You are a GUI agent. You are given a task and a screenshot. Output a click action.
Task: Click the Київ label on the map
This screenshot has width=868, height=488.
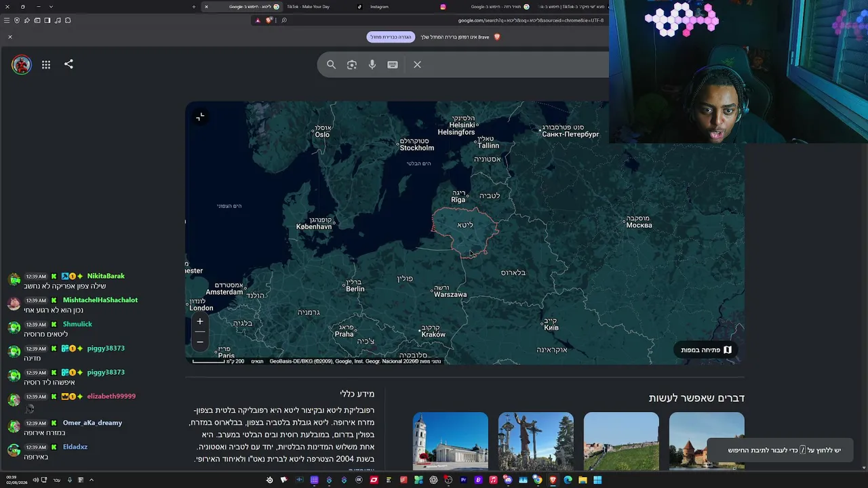click(x=551, y=328)
